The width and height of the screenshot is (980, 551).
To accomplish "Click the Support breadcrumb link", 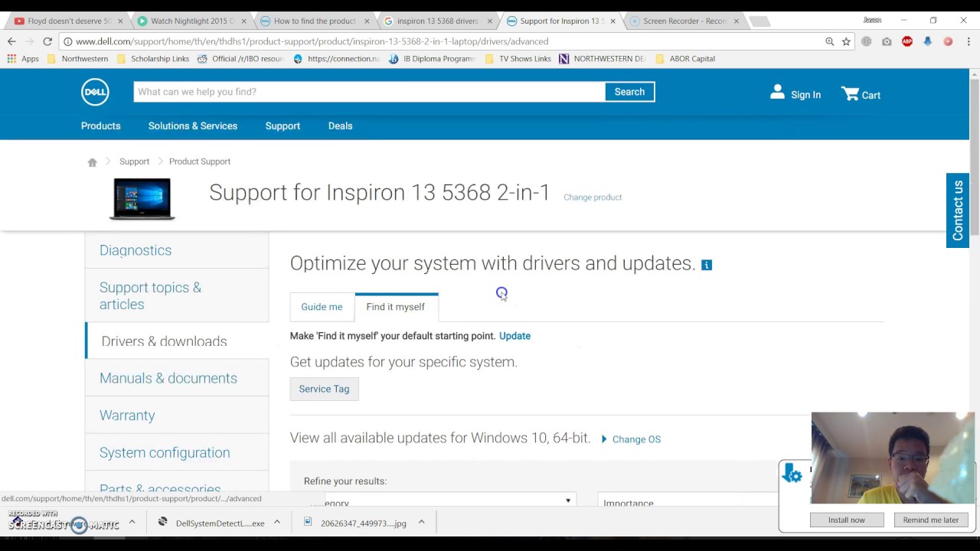I will coord(134,161).
